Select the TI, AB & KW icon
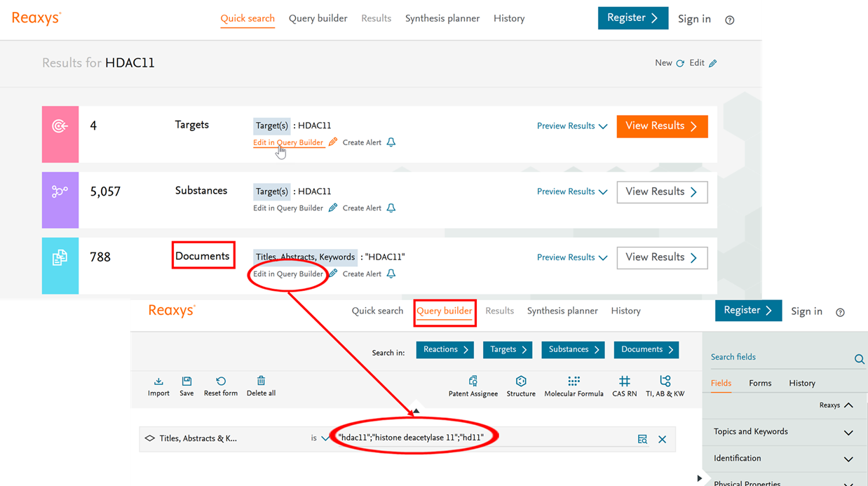This screenshot has width=868, height=486. pos(665,382)
